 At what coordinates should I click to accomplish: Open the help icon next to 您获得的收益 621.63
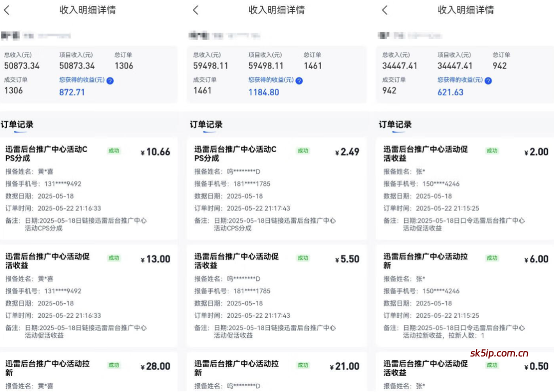pyautogui.click(x=488, y=80)
